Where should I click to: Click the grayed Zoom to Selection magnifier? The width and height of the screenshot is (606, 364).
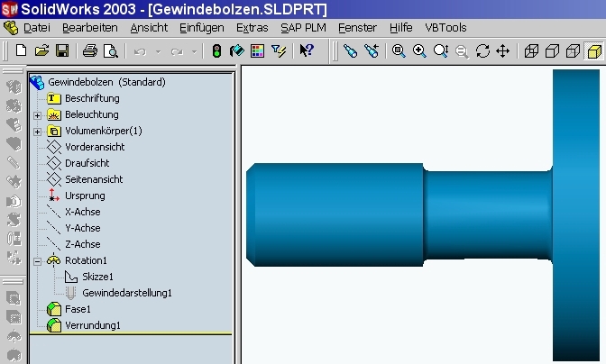(x=462, y=51)
